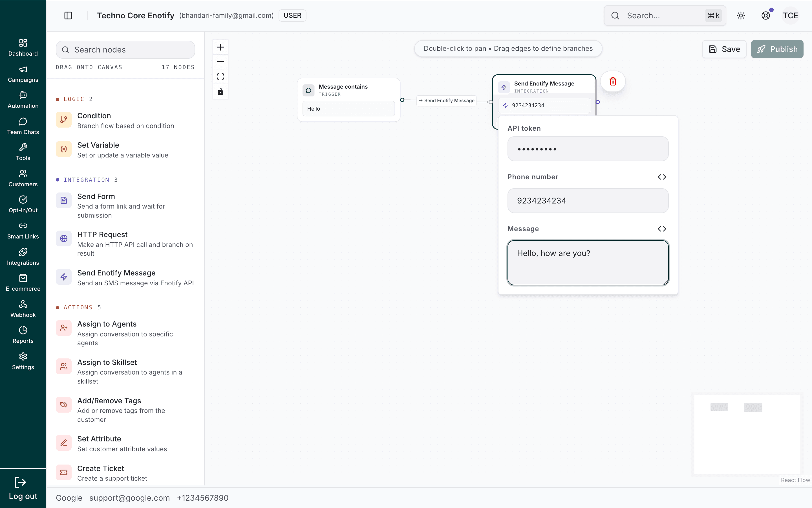Insert variable into Message field

[x=662, y=229]
